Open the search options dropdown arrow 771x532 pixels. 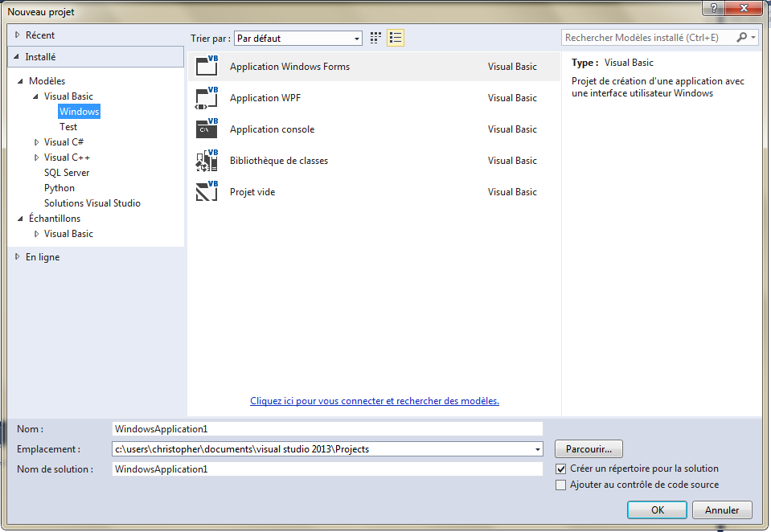[x=753, y=37]
